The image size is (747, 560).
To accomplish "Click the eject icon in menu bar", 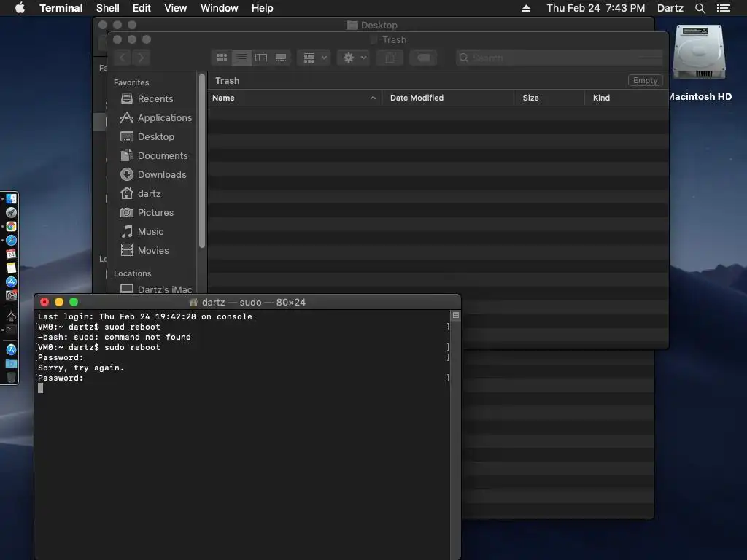I will click(527, 8).
